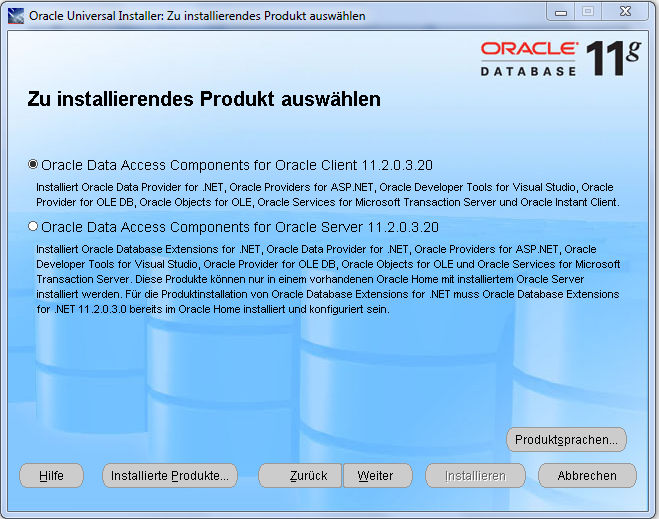Click the Hilfe button
Image resolution: width=659 pixels, height=519 pixels.
pos(51,476)
